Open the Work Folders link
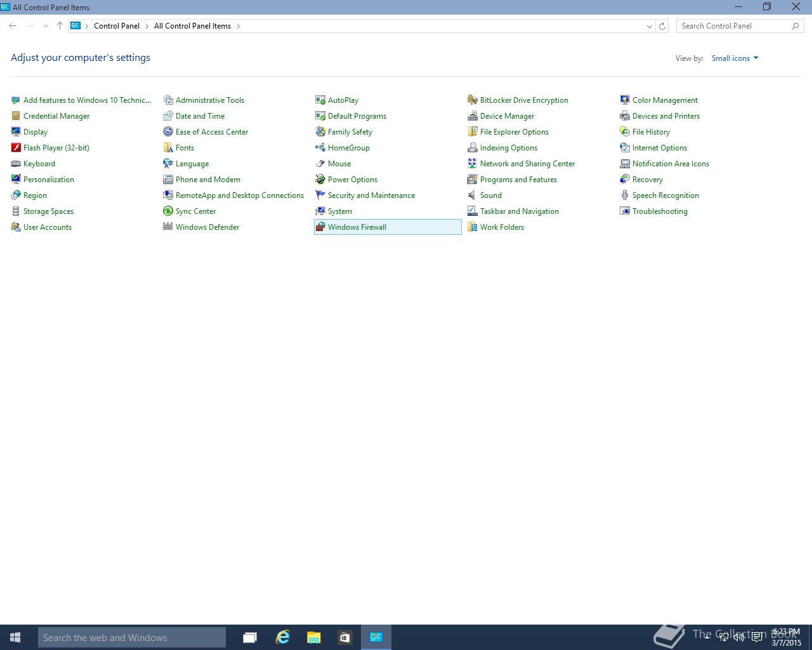 coord(502,227)
